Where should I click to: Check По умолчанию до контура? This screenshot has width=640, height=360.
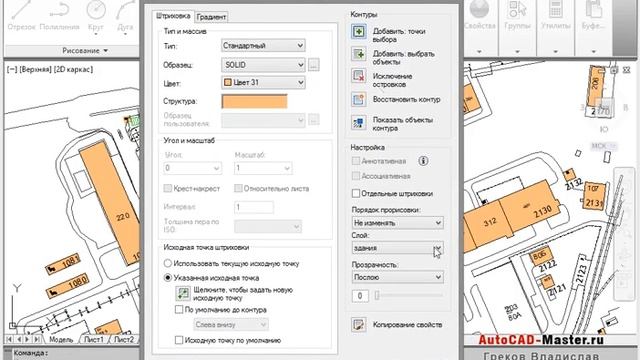[179, 309]
